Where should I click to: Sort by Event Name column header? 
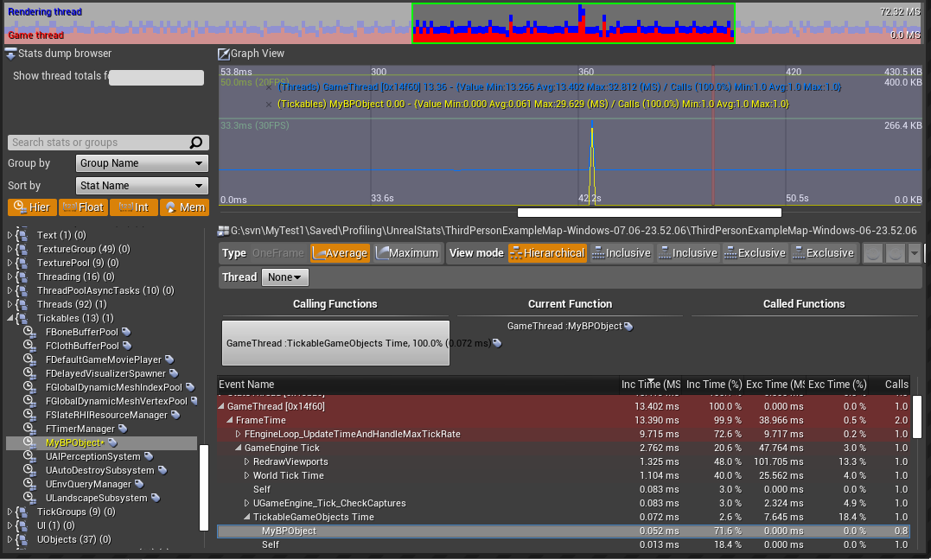coord(418,385)
